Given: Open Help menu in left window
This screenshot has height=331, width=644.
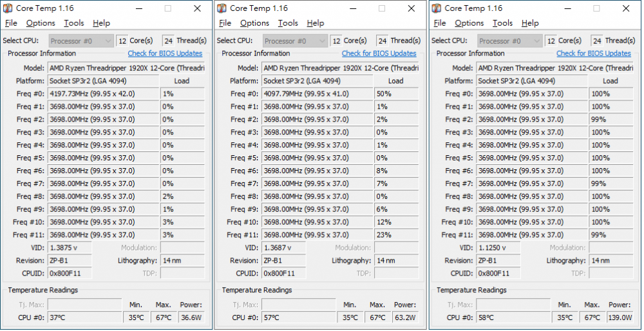Looking at the screenshot, I should (x=102, y=23).
